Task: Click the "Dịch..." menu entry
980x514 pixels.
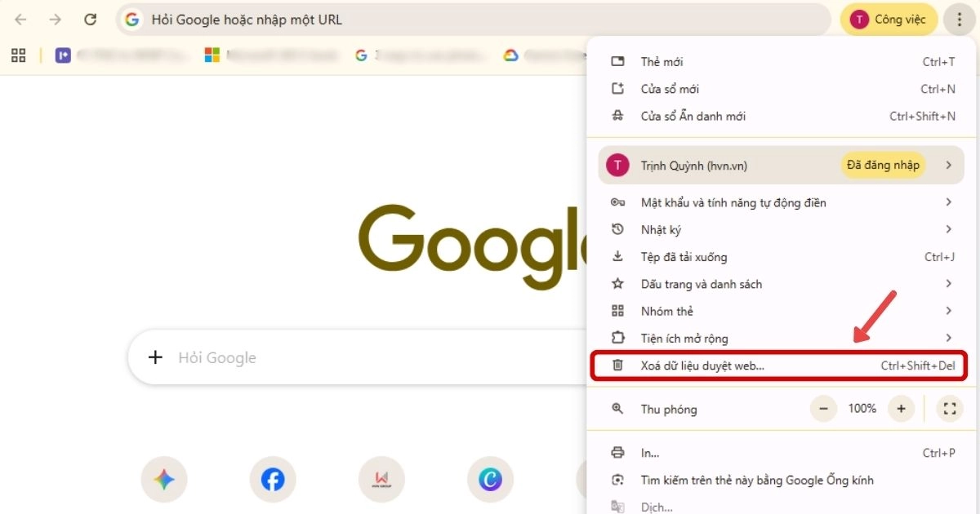Action: 782,505
